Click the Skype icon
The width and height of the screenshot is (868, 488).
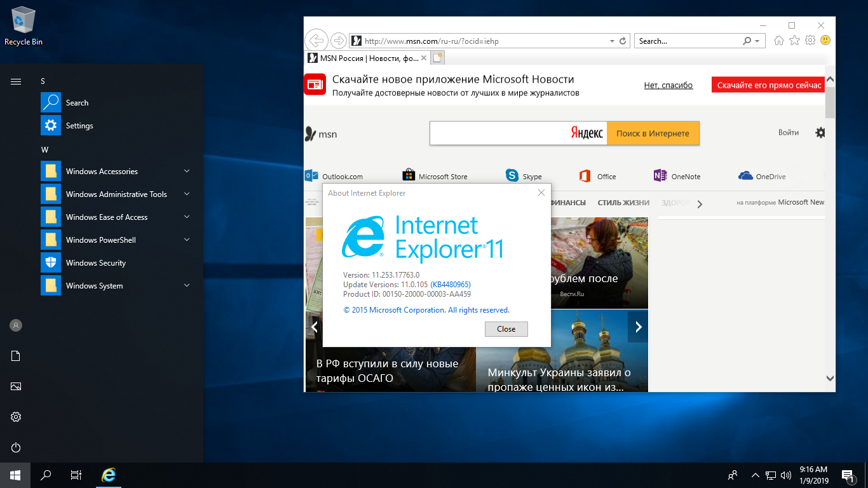[512, 175]
